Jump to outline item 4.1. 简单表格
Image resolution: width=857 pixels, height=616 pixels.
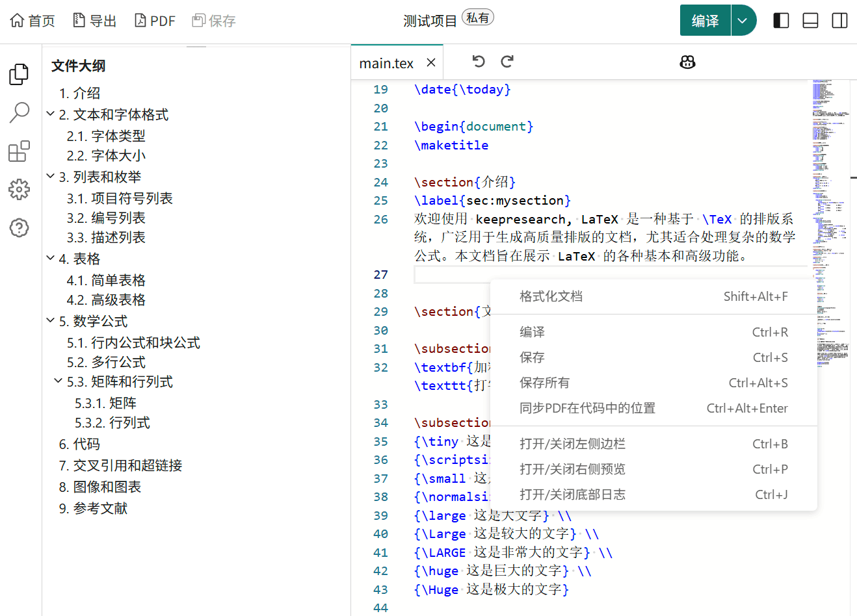pos(106,281)
